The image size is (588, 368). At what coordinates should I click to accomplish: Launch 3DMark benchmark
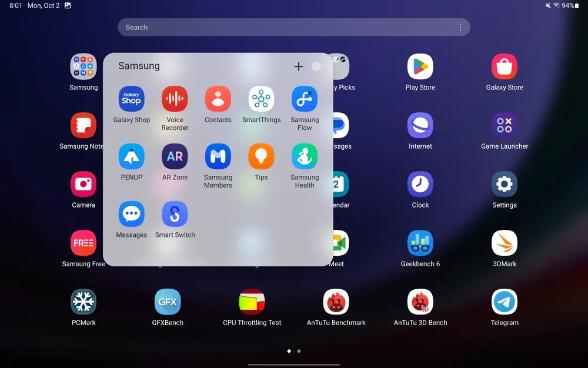click(x=505, y=243)
